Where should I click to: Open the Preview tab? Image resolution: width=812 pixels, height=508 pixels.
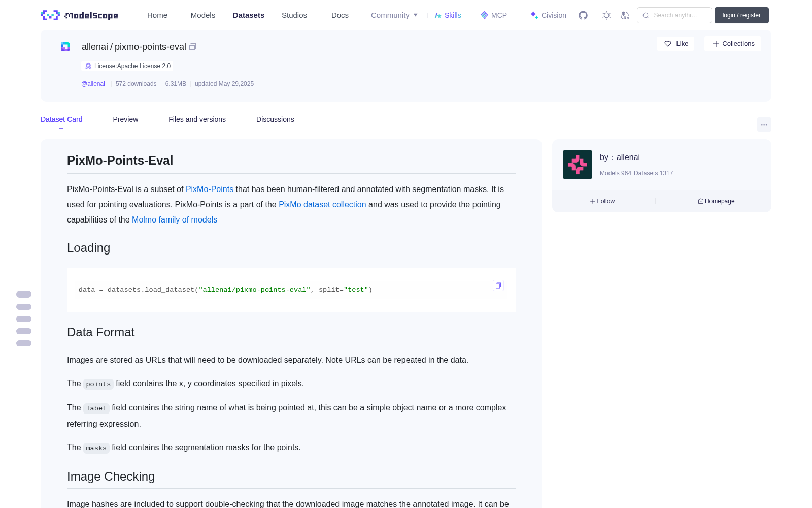point(125,119)
